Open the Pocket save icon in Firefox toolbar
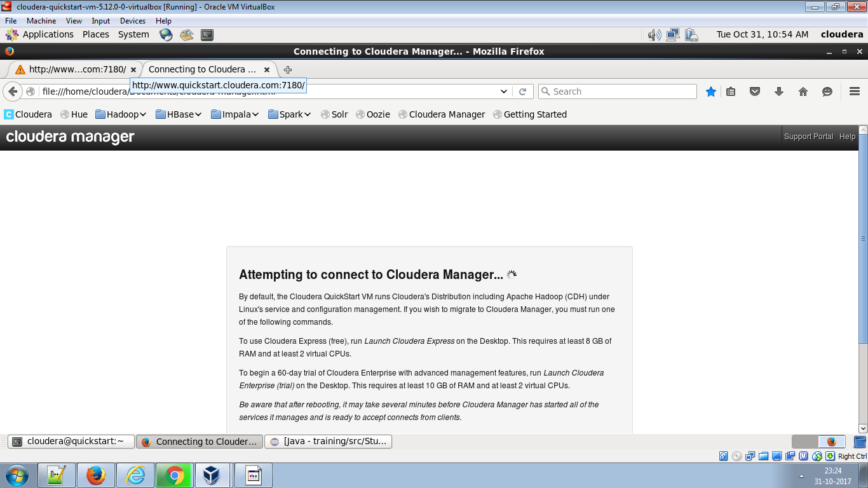This screenshot has height=488, width=868. click(755, 91)
